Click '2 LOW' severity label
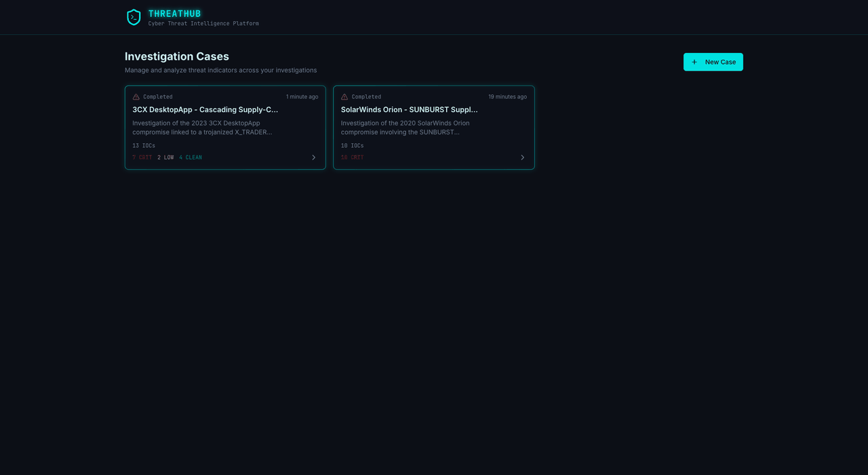Viewport: 868px width, 475px height. click(x=165, y=157)
